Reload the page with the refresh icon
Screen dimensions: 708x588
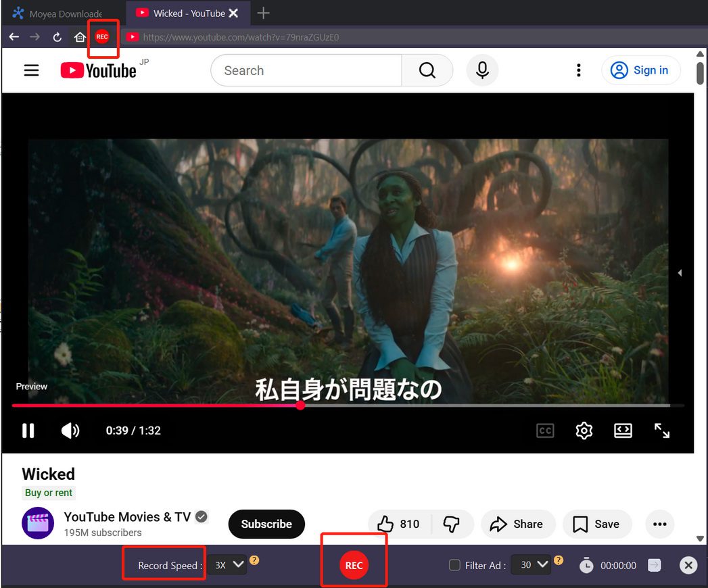tap(57, 37)
